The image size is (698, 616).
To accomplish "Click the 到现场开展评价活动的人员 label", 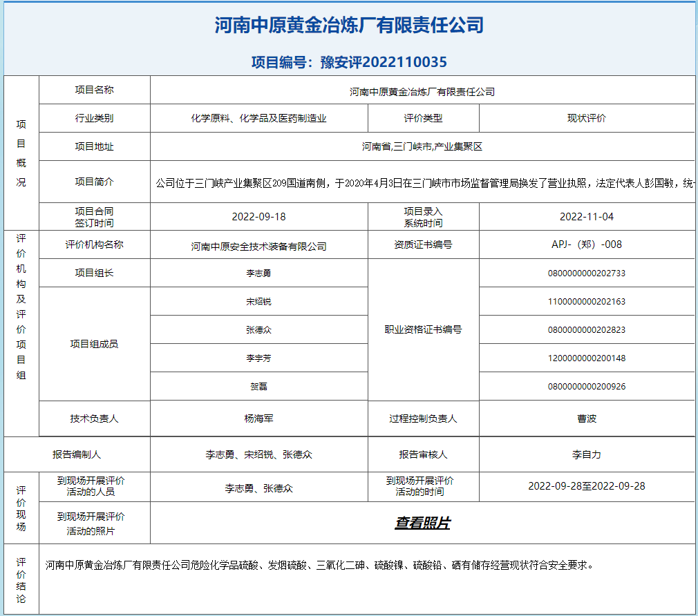I will click(91, 487).
